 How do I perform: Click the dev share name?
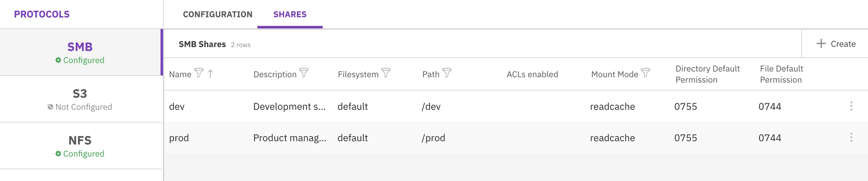[x=177, y=106]
